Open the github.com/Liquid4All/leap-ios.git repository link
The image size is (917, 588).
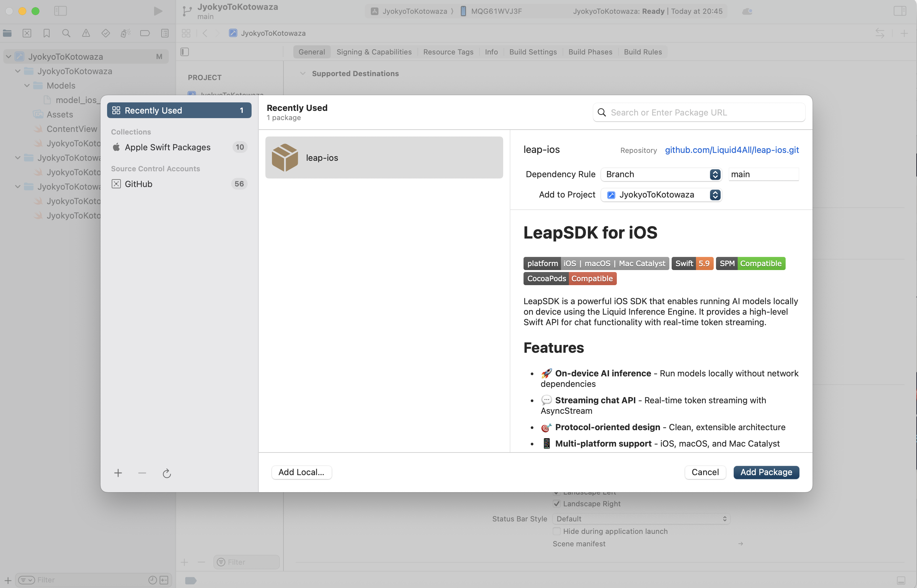(732, 150)
